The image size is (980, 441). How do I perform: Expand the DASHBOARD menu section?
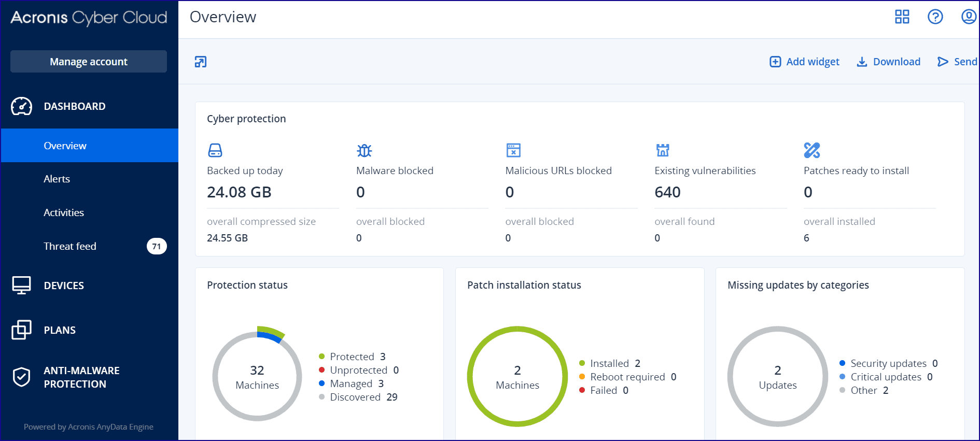[x=89, y=106]
